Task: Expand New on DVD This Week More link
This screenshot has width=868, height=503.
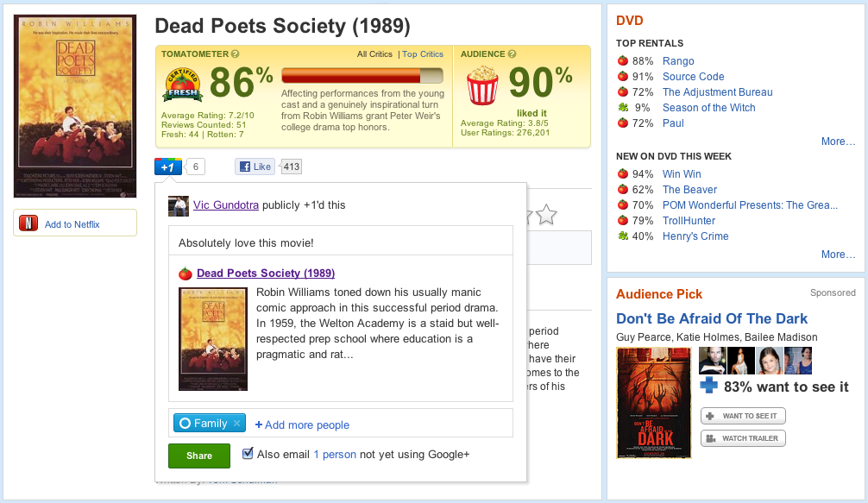Action: coord(838,255)
